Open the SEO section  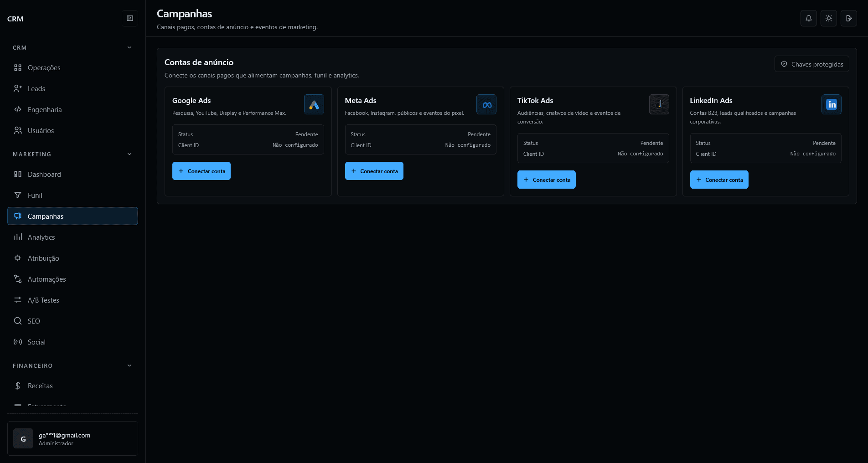pyautogui.click(x=72, y=321)
